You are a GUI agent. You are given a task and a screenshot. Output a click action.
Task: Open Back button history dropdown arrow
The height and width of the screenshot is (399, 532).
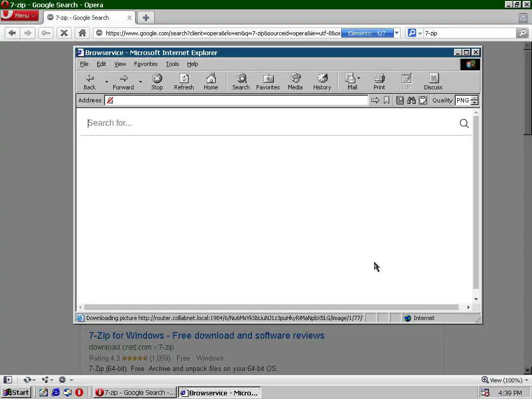[x=107, y=82]
